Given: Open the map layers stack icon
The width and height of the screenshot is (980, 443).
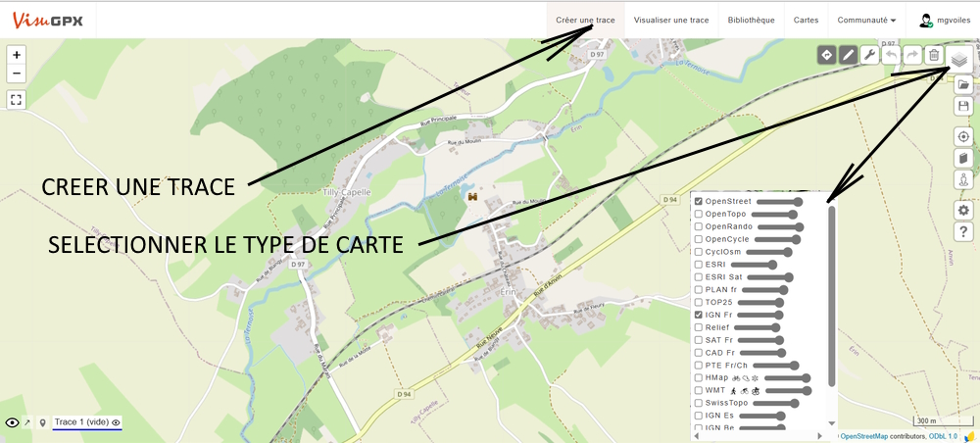Looking at the screenshot, I should (x=960, y=60).
